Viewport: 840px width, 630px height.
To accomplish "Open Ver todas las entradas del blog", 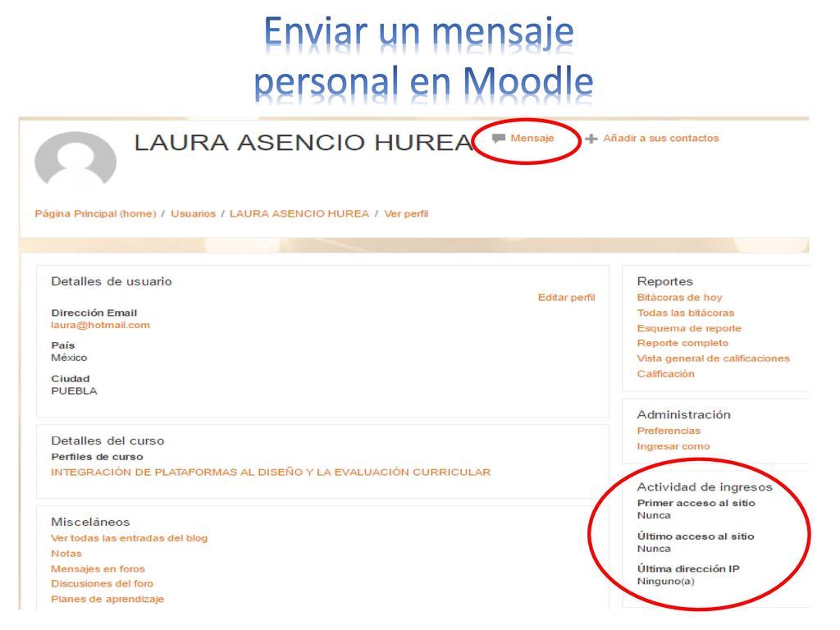I will tap(129, 538).
